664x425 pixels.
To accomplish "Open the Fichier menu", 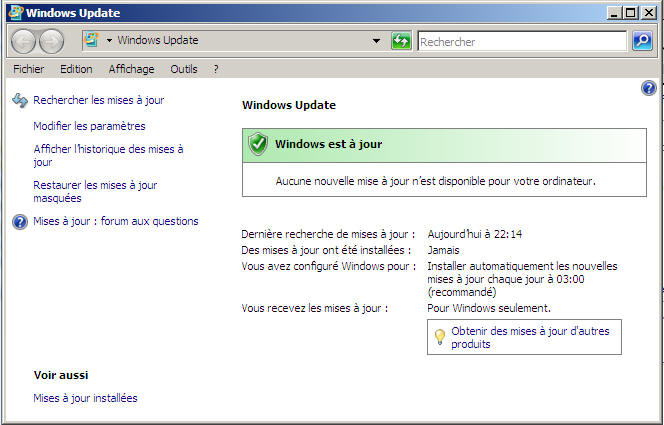I will coord(28,69).
